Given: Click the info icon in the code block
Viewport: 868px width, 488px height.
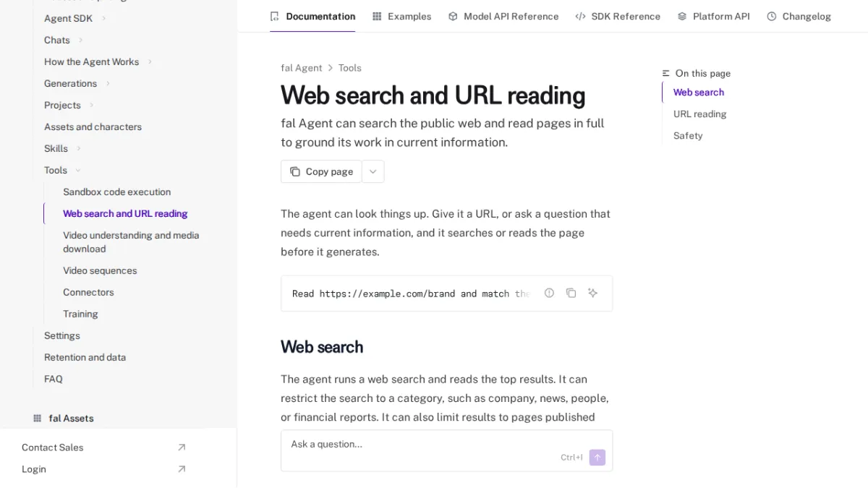Looking at the screenshot, I should (549, 293).
